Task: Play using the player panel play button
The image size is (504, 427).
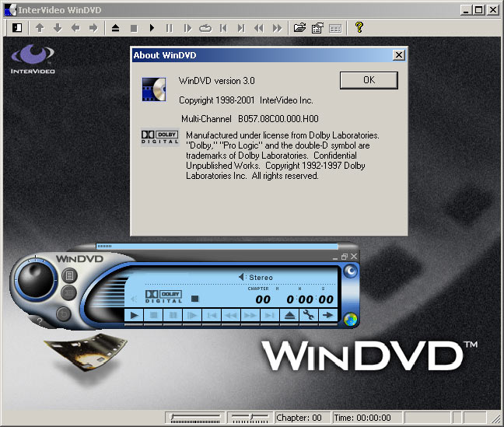Action: point(134,316)
